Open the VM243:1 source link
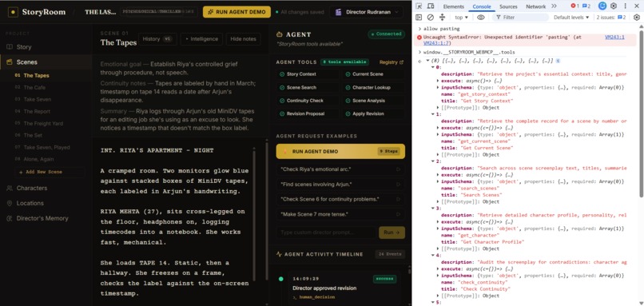Screen dimensions: 644x306 pos(614,37)
